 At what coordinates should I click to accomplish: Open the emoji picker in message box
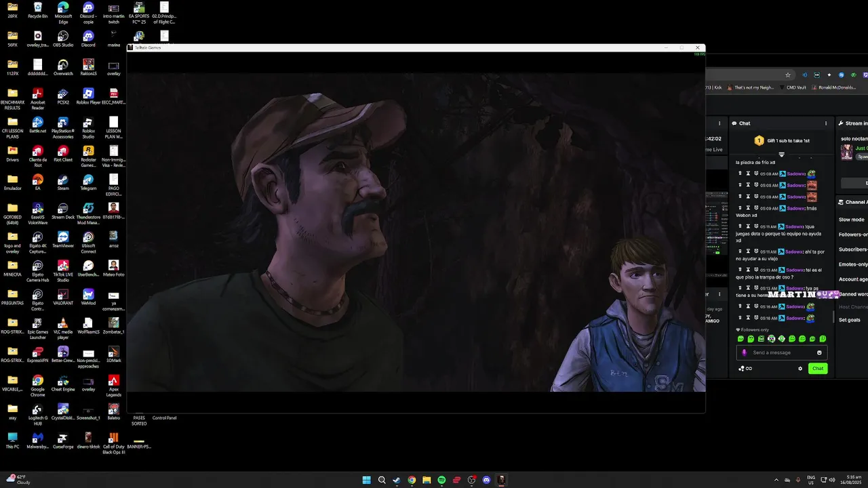point(819,352)
